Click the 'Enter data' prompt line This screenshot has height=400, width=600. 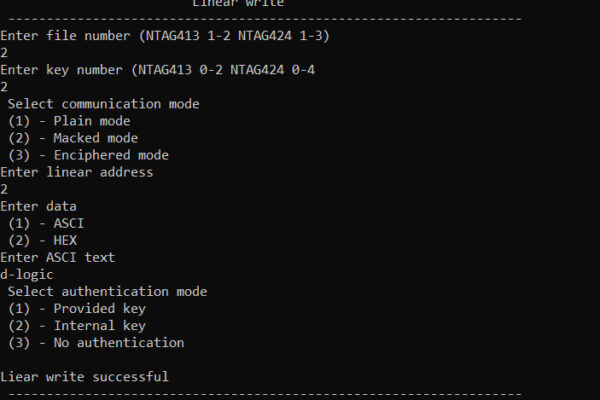click(x=39, y=207)
